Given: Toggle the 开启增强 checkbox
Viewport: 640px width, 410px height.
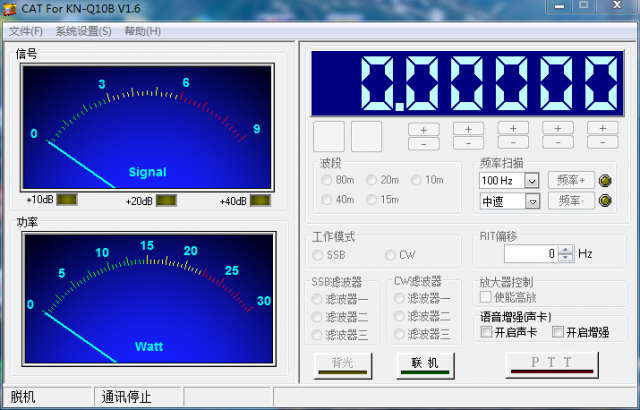Looking at the screenshot, I should (x=558, y=332).
